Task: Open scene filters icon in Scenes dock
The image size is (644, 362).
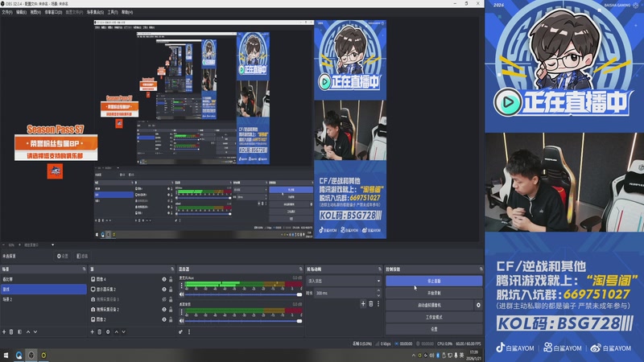Action: coord(19,331)
